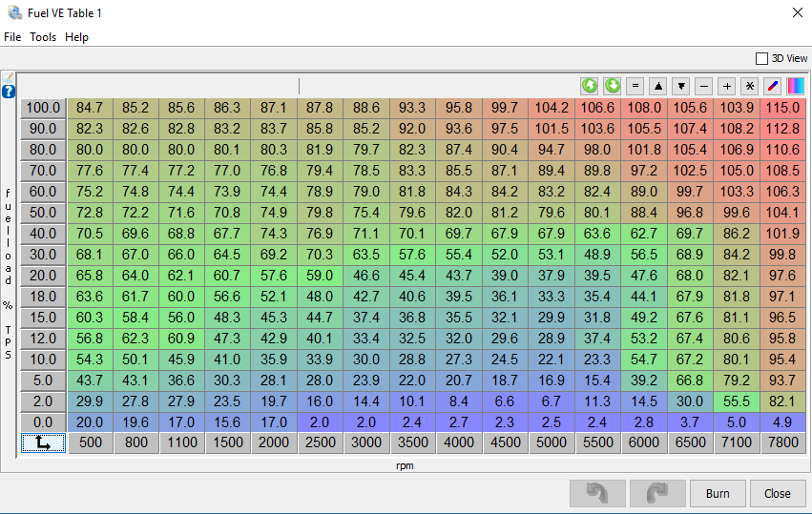812x514 pixels.
Task: Select the 90.0 fuel load row header
Action: pos(44,129)
